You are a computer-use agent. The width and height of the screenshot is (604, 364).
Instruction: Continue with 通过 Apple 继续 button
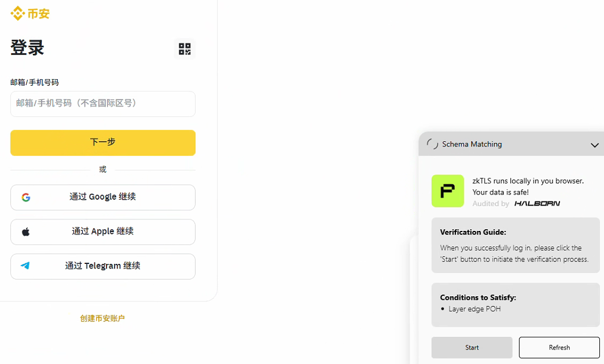(x=103, y=232)
